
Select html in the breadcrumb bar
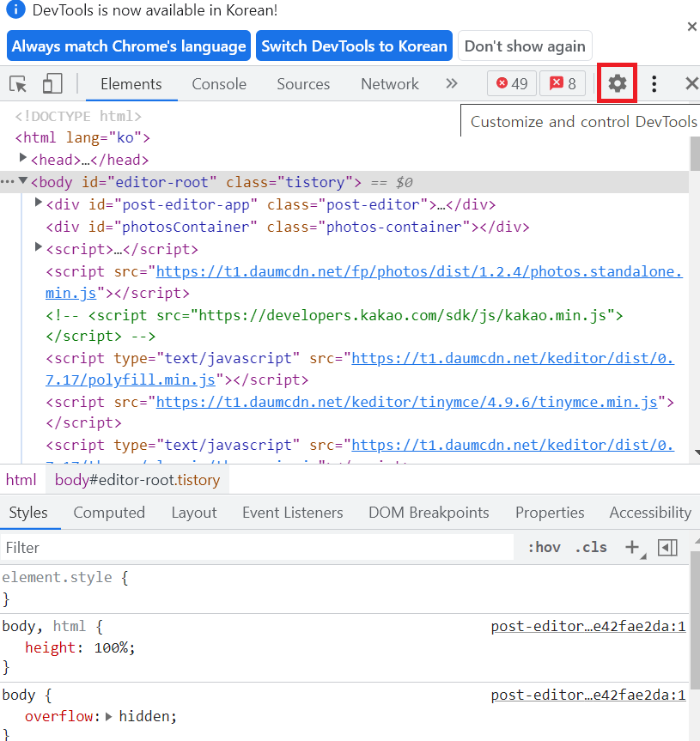coord(21,480)
